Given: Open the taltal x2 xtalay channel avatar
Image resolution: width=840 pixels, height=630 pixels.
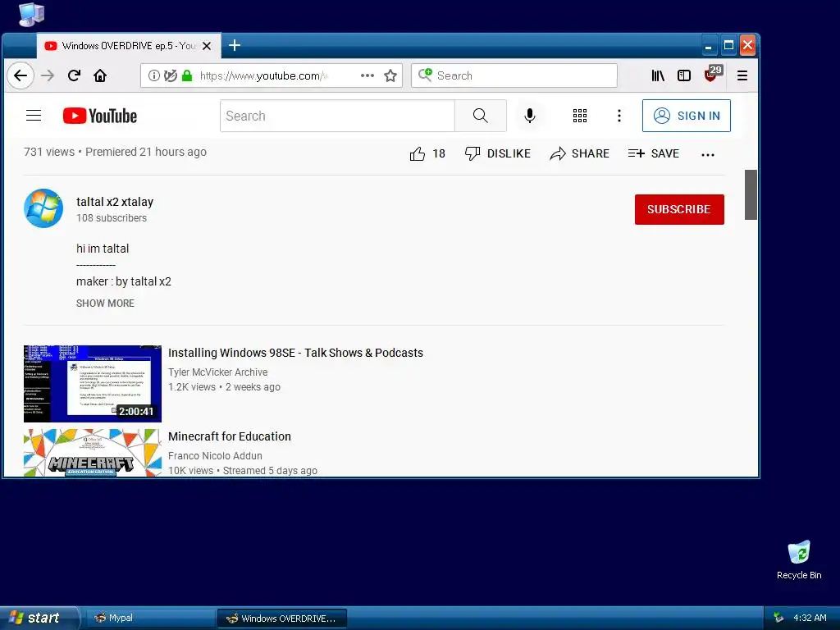Looking at the screenshot, I should (x=43, y=208).
